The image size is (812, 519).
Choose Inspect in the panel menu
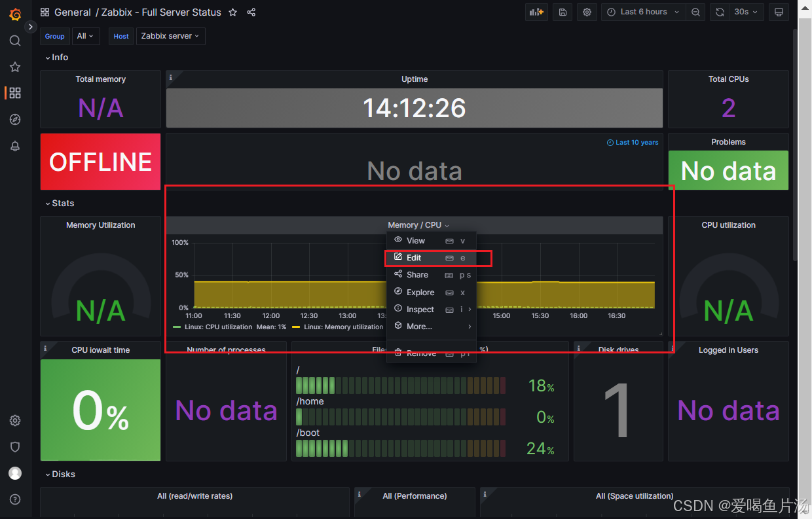(x=432, y=310)
